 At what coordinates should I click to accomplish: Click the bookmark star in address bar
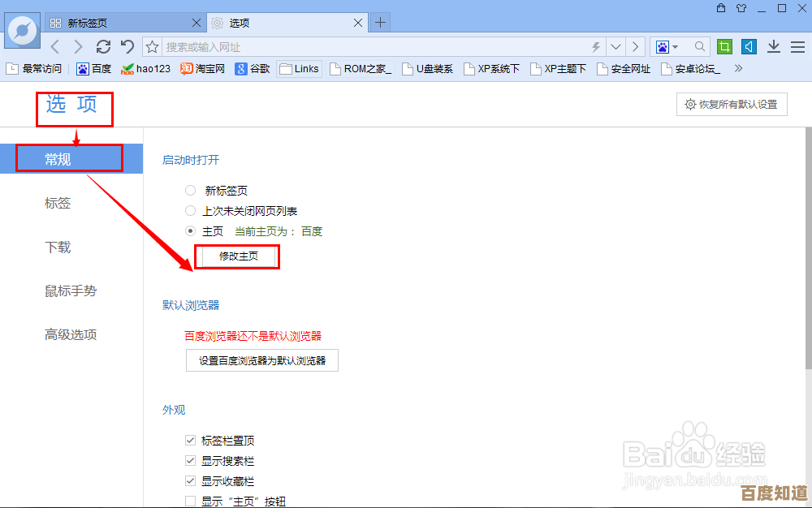[152, 46]
